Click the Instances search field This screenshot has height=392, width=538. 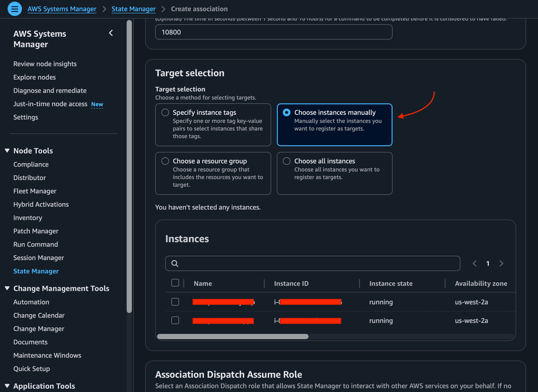point(313,263)
